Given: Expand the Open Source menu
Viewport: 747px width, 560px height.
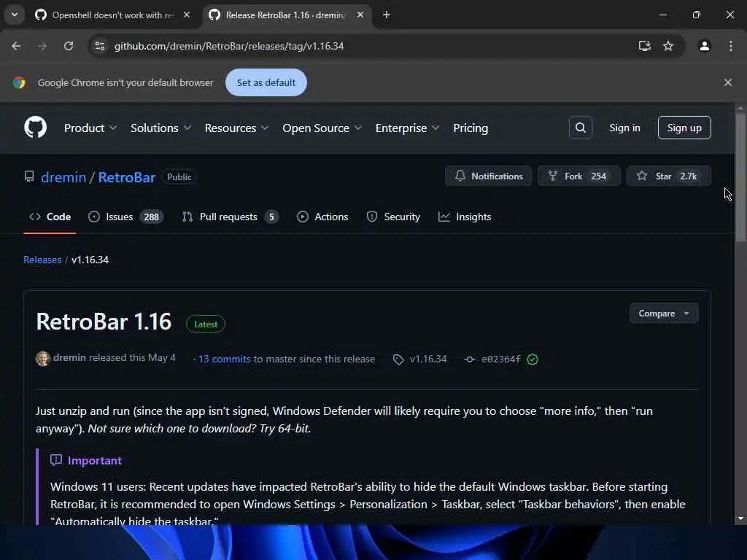Looking at the screenshot, I should 322,128.
